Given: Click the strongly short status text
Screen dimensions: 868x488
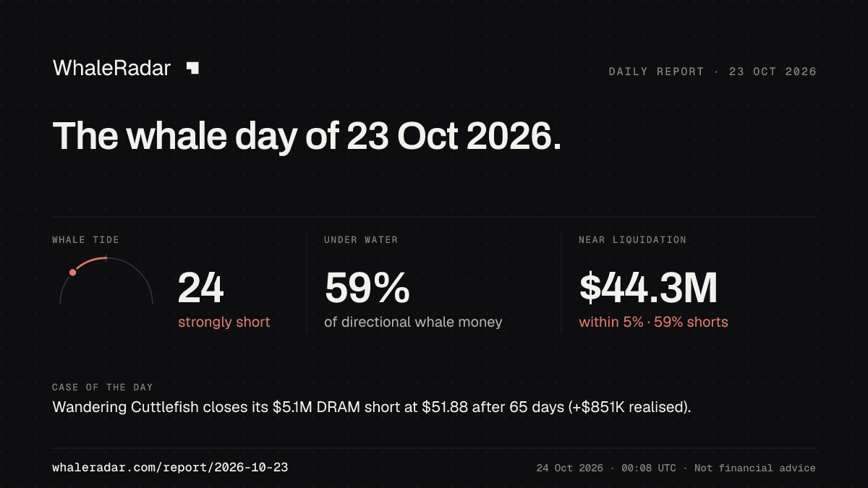Looking at the screenshot, I should [224, 322].
